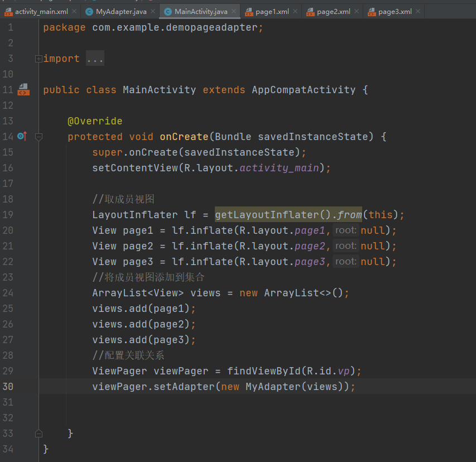Click the related XML file gutter icon on line 11

[23, 89]
